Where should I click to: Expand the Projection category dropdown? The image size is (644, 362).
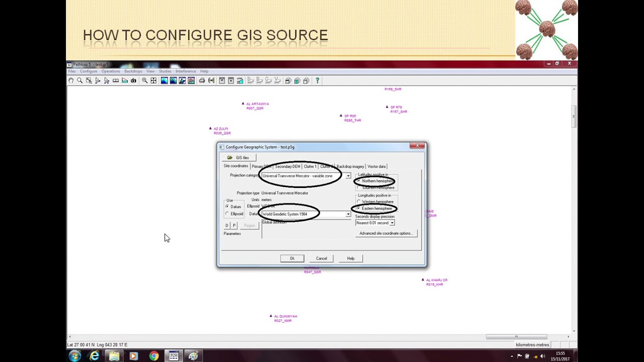pyautogui.click(x=348, y=176)
